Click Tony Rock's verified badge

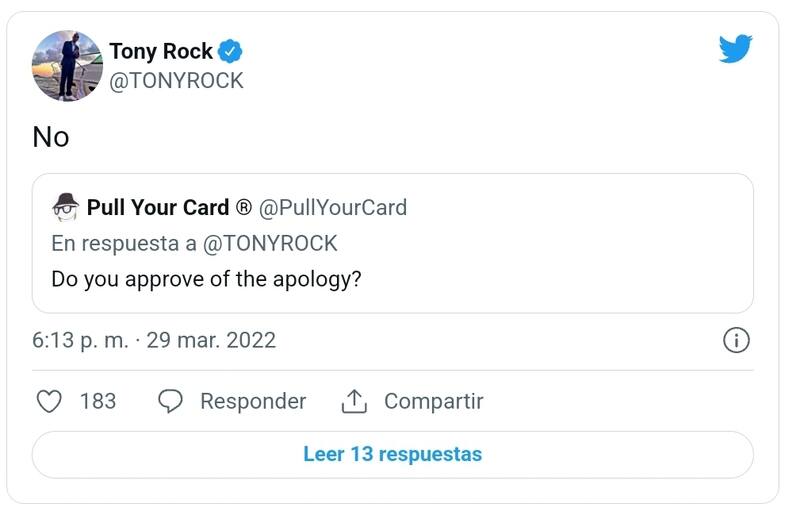(231, 51)
